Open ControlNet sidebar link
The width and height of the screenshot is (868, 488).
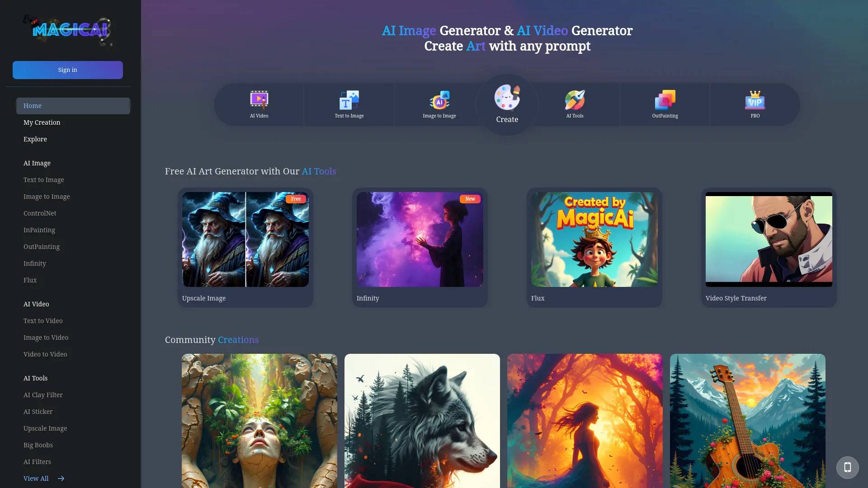[40, 213]
